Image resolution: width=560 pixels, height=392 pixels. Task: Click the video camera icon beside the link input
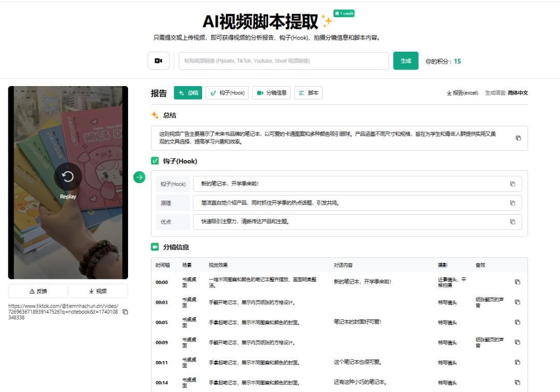tap(158, 61)
